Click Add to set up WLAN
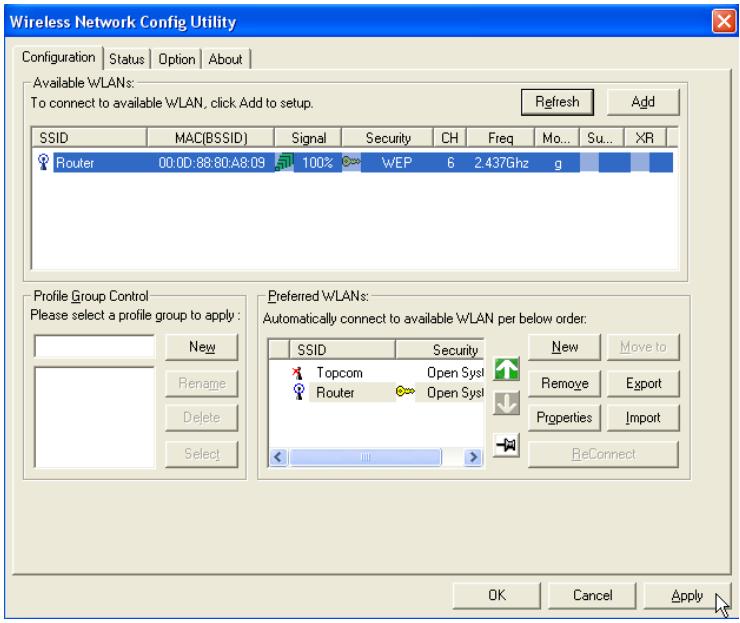The width and height of the screenshot is (740, 623). click(x=643, y=102)
